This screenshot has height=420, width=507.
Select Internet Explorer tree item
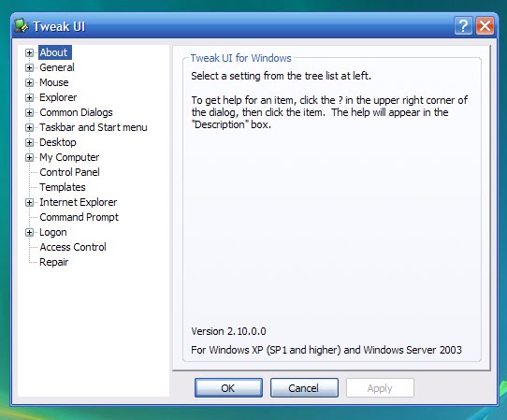coord(79,202)
